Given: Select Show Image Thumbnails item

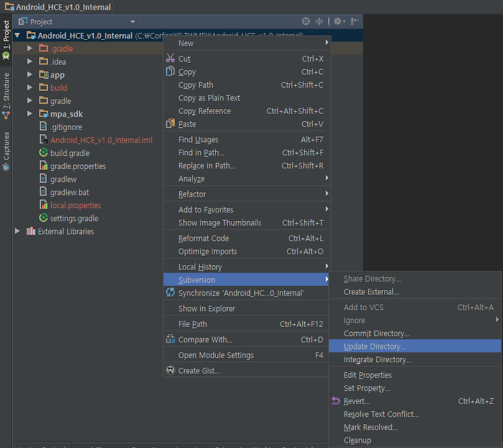Looking at the screenshot, I should tap(247, 223).
